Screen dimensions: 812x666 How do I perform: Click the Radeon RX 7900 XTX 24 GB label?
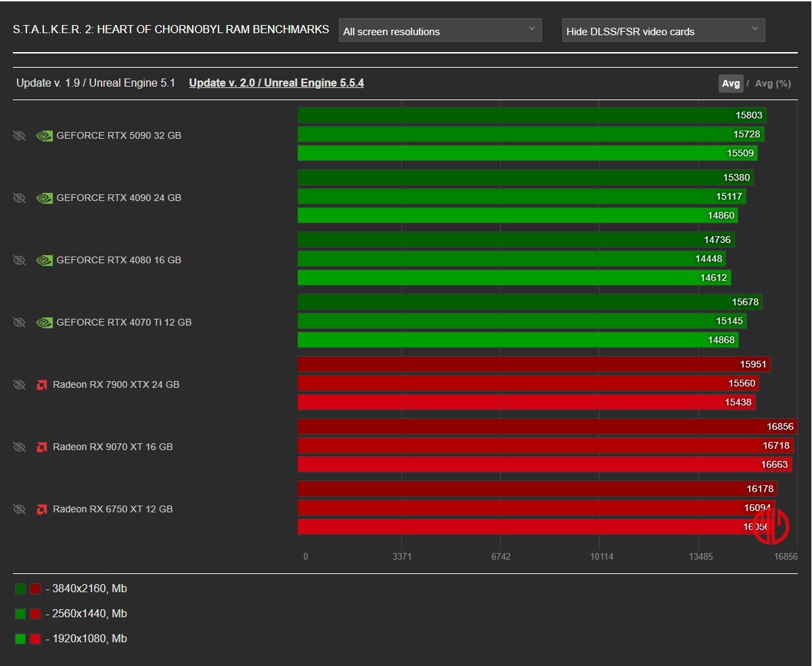[116, 384]
